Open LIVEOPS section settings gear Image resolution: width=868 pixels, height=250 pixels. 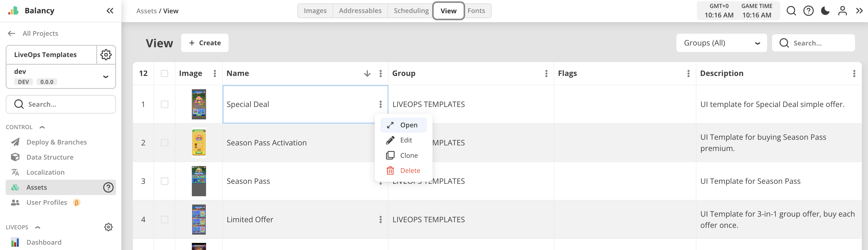point(108,227)
